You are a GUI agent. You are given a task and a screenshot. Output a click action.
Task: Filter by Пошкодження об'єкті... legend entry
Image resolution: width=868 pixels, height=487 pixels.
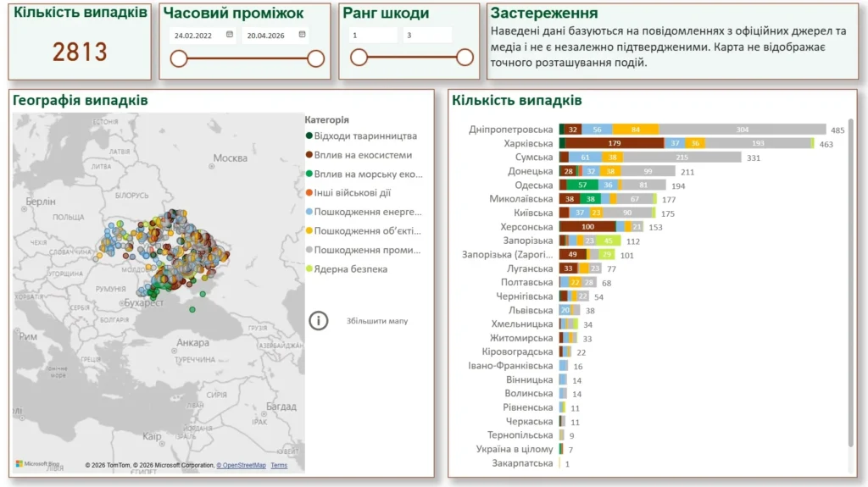[367, 231]
